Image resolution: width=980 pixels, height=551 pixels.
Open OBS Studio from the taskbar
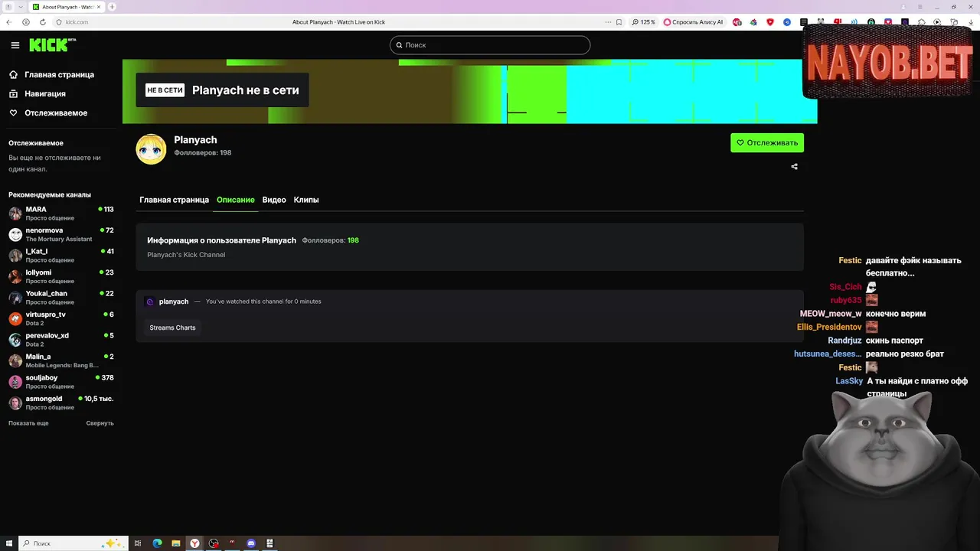214,543
